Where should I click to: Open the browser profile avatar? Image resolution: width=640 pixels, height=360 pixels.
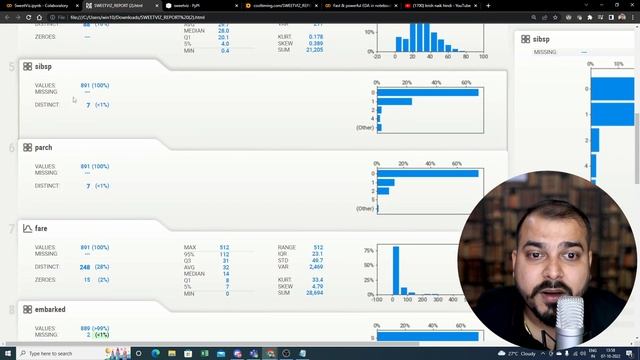click(622, 18)
